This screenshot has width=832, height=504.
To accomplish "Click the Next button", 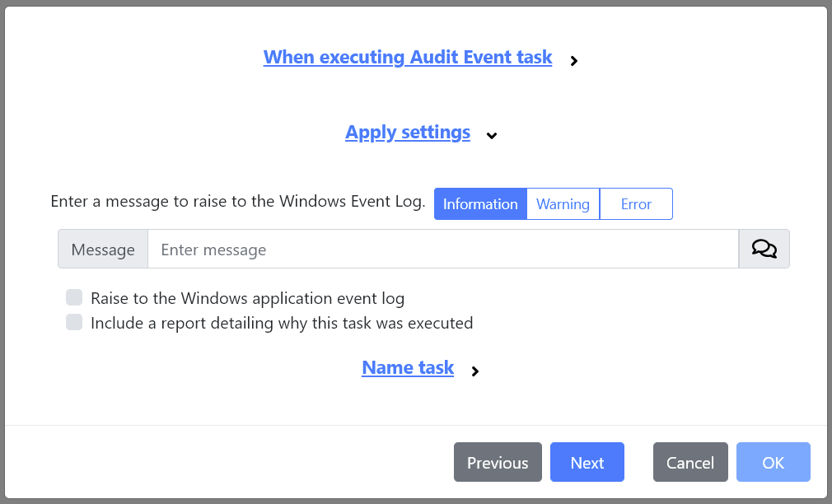I will coord(587,462).
